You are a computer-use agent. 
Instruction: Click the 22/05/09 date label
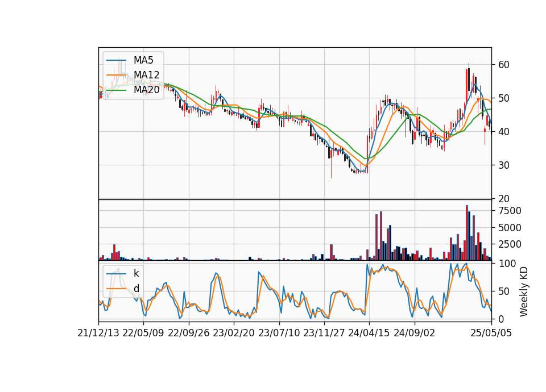(143, 333)
